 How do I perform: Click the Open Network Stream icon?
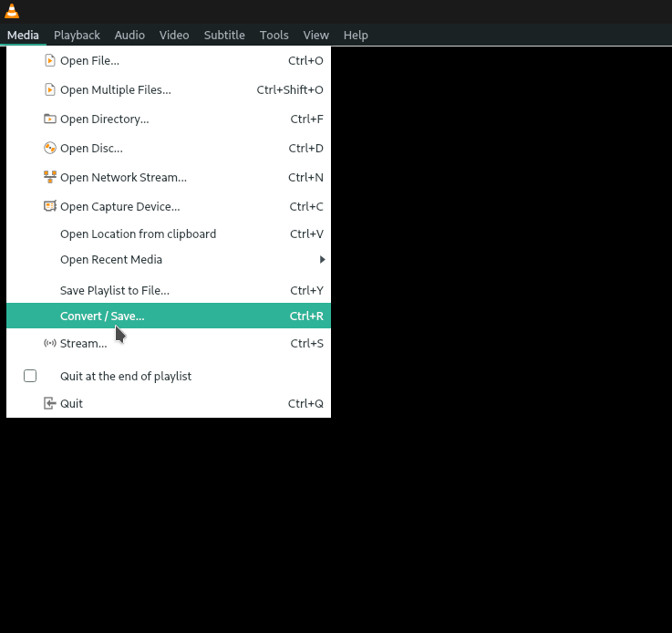click(x=50, y=177)
